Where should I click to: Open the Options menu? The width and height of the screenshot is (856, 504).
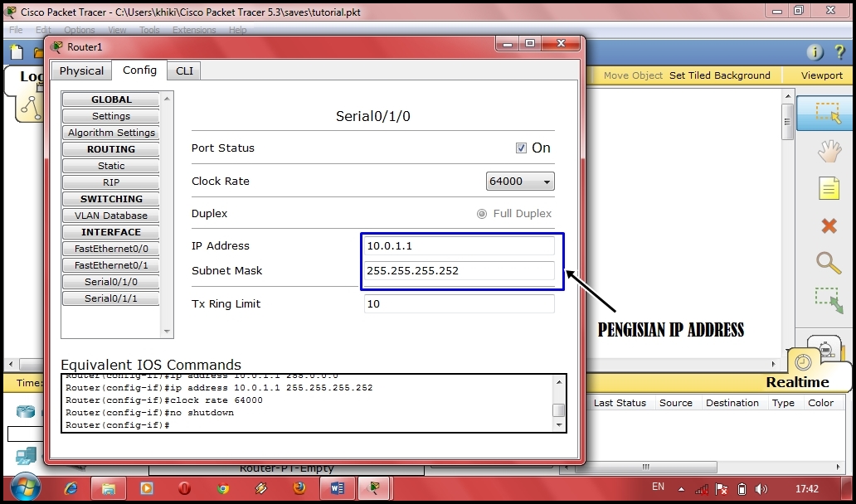click(x=79, y=30)
